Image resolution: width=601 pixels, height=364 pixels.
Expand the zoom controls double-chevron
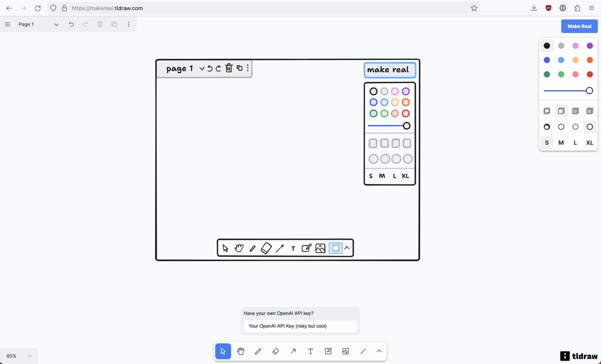pyautogui.click(x=30, y=356)
